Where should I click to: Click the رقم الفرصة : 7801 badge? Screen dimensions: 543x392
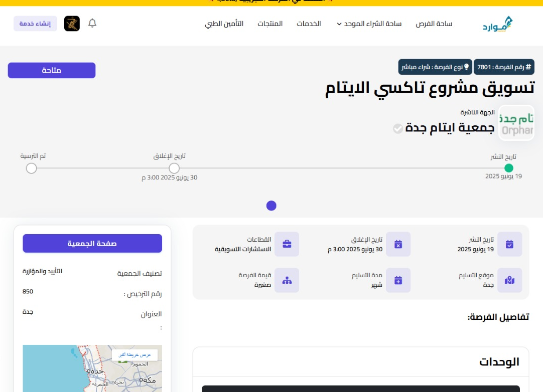[x=504, y=67]
